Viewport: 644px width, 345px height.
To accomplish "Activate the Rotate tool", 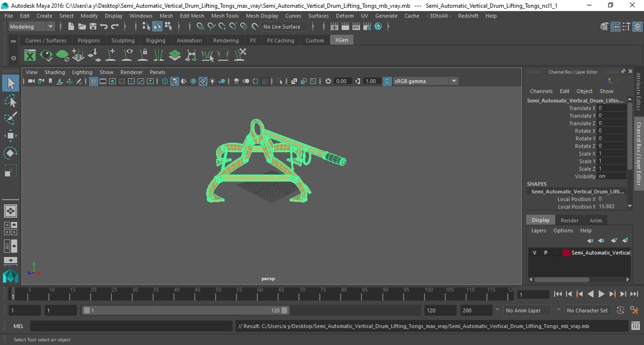I will click(10, 153).
